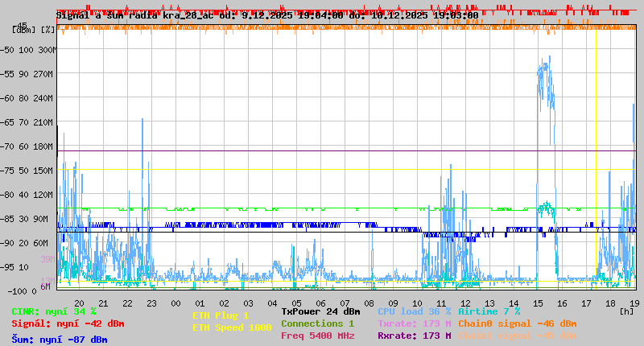644x346 pixels.
Task: Click the hour '23' x-axis label
Action: click(152, 303)
